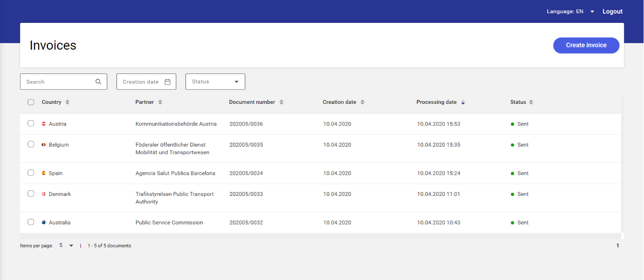Sort by Partner column arrows
Image resolution: width=644 pixels, height=280 pixels.
(160, 102)
